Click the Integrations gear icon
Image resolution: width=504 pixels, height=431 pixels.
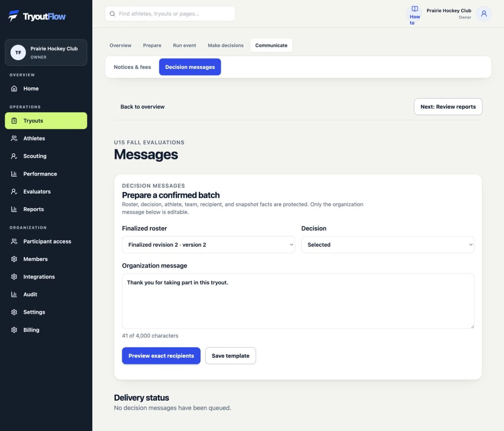14,277
